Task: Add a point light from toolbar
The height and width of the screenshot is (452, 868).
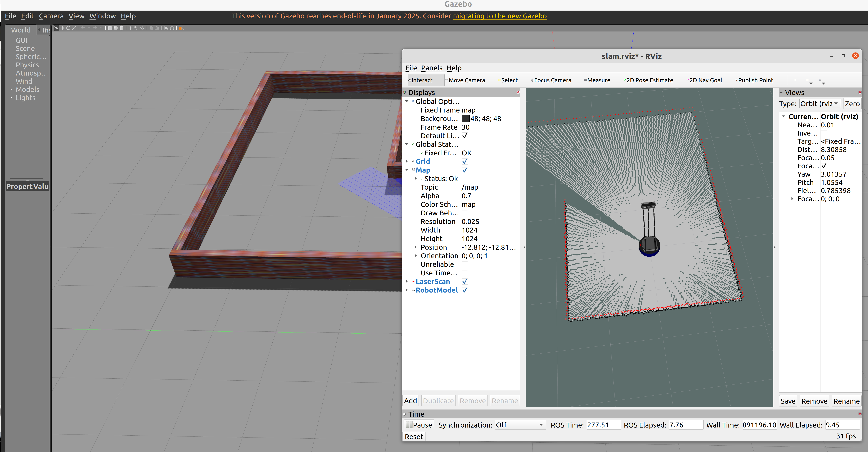Action: pos(130,28)
